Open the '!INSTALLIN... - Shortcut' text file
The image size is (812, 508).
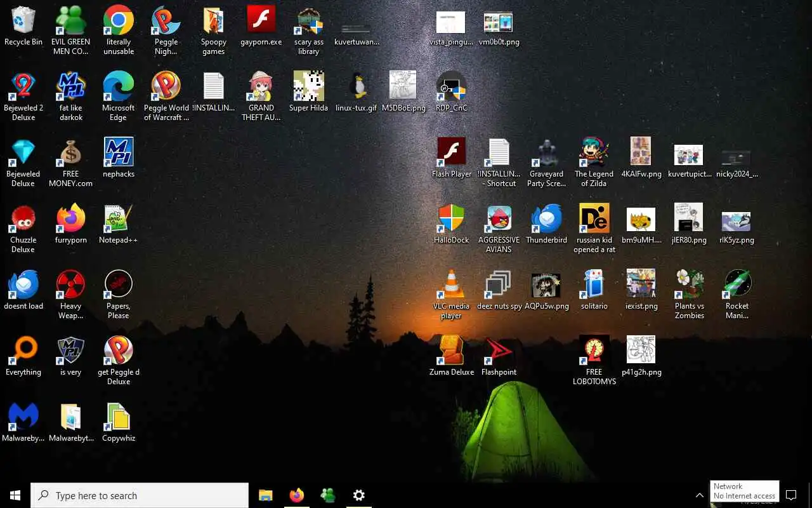[499, 163]
